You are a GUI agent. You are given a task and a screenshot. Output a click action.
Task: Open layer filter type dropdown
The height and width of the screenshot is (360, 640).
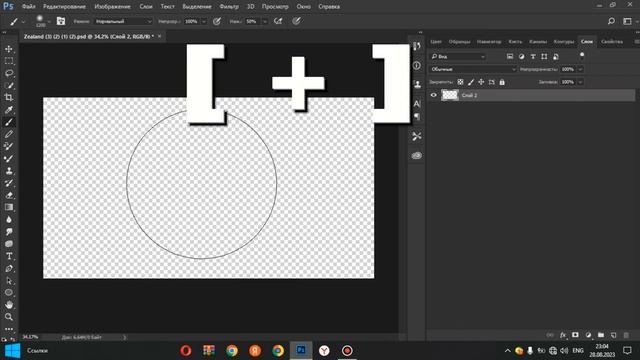click(458, 56)
